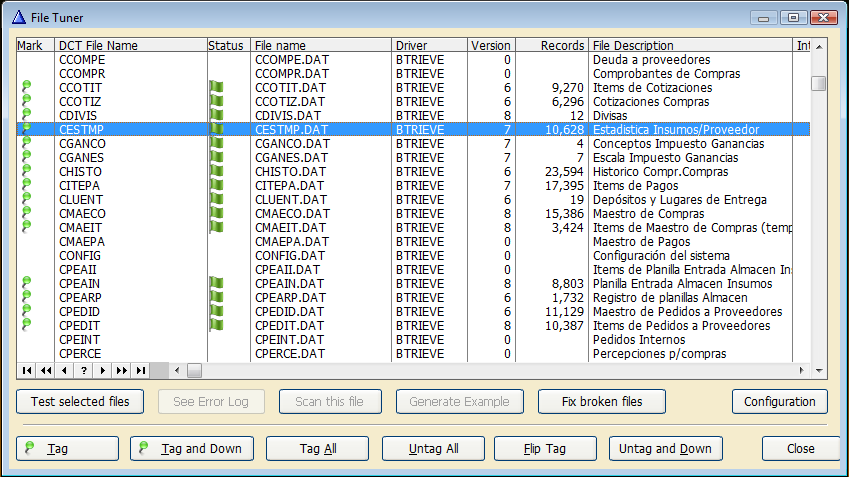Screen dimensions: 849x477
Task: Select the CPERCE row in the list
Action: point(413,354)
